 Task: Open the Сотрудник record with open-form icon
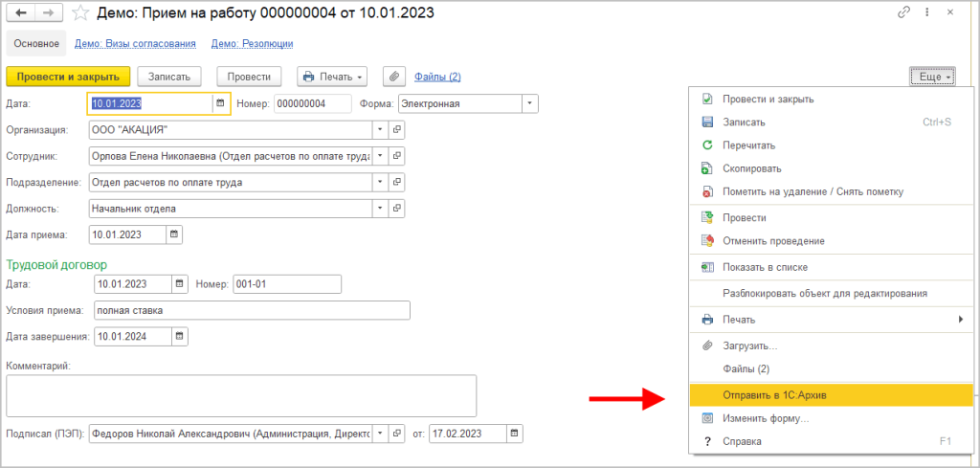point(398,155)
